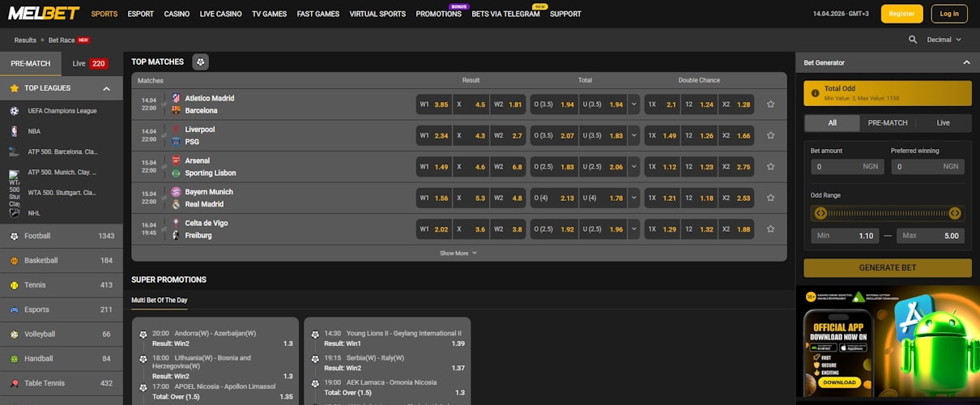
Task: Click the Volleyball sport icon in sidebar
Action: pyautogui.click(x=15, y=334)
